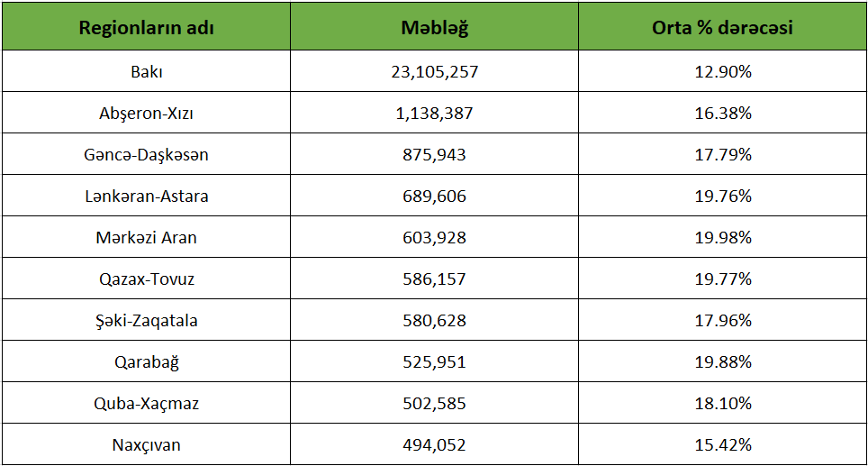Viewport: 868px width, 466px height.
Task: Click the Mərkəzi Aran region cell
Action: 146,238
